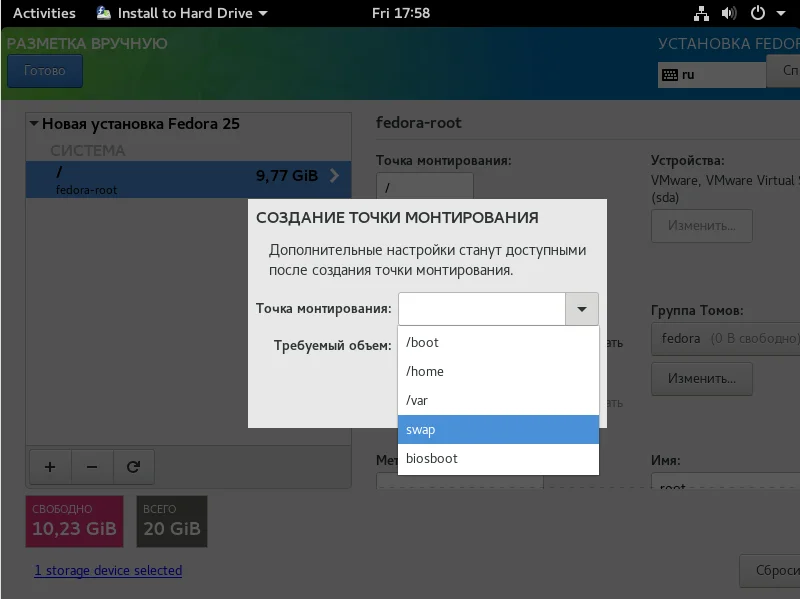This screenshot has height=599, width=800.
Task: Collapse the Новая установка Fedora 25 tree
Action: pos(34,123)
